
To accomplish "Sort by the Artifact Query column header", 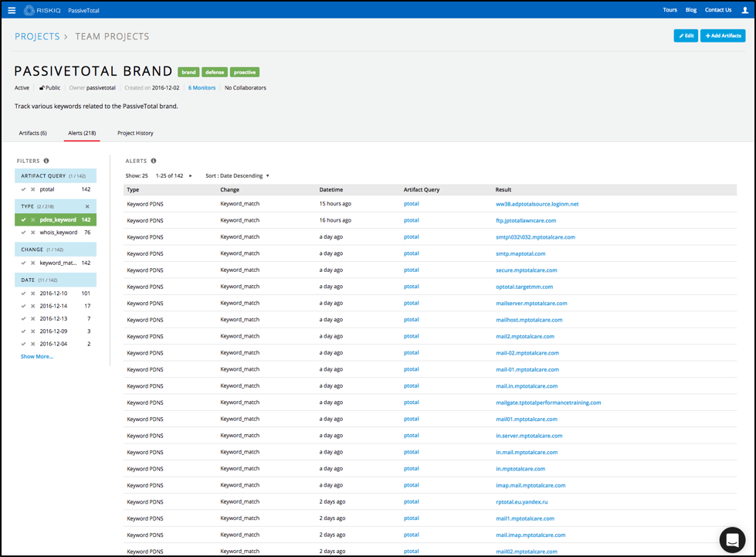I will (x=422, y=190).
